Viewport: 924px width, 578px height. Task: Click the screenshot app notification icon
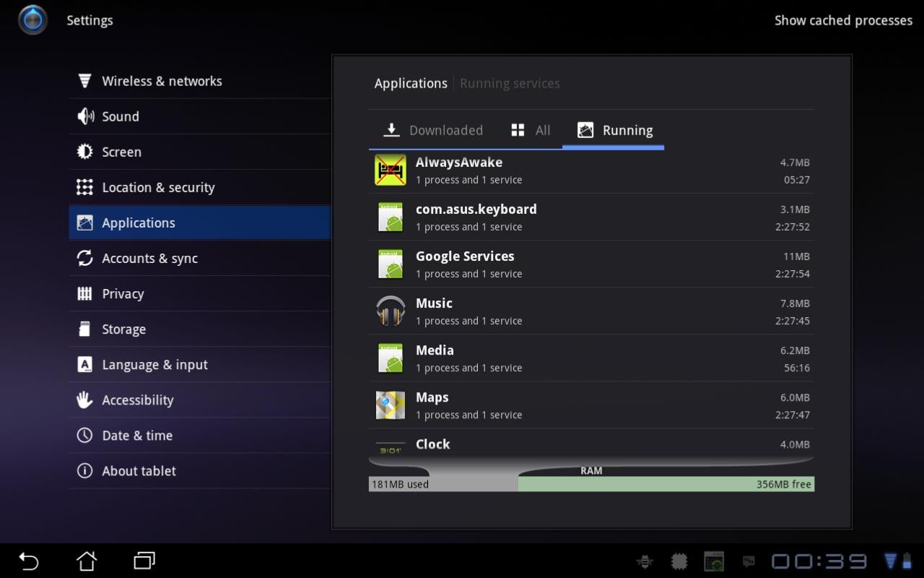714,561
